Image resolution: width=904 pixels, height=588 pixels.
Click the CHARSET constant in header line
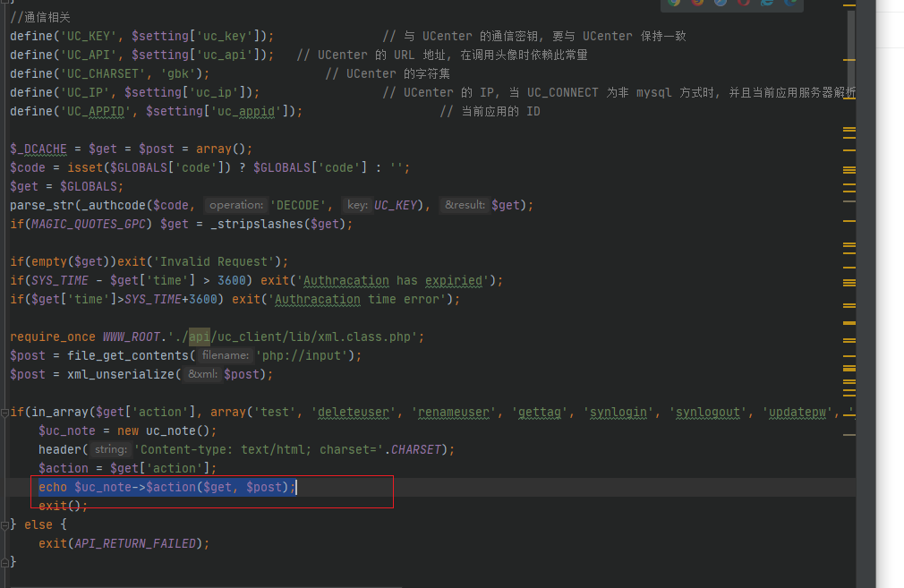(416, 449)
